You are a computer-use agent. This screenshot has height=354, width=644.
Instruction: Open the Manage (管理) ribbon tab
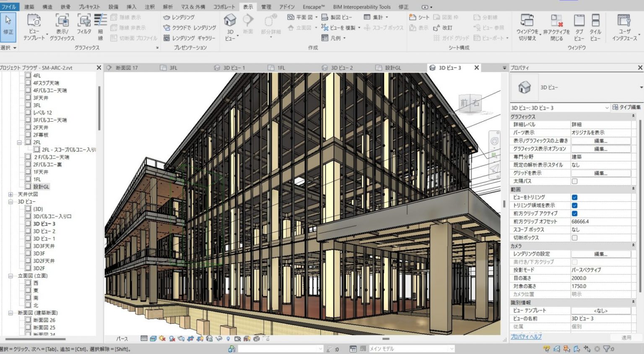click(266, 7)
